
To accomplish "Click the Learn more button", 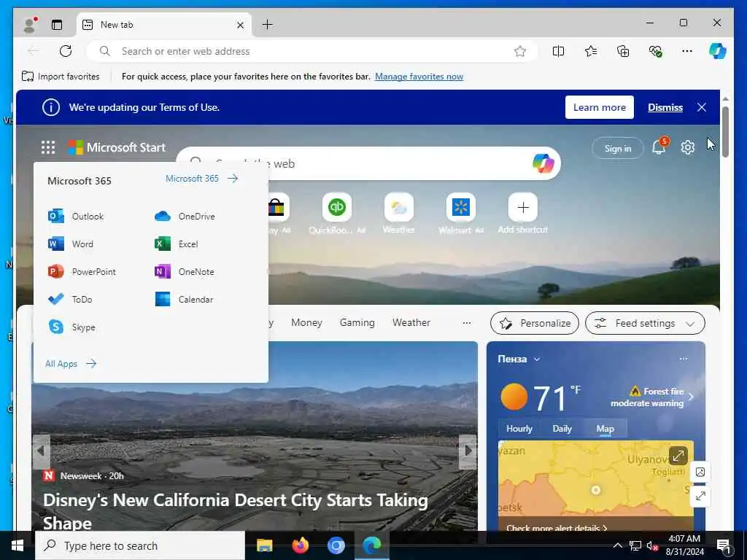I will (600, 107).
